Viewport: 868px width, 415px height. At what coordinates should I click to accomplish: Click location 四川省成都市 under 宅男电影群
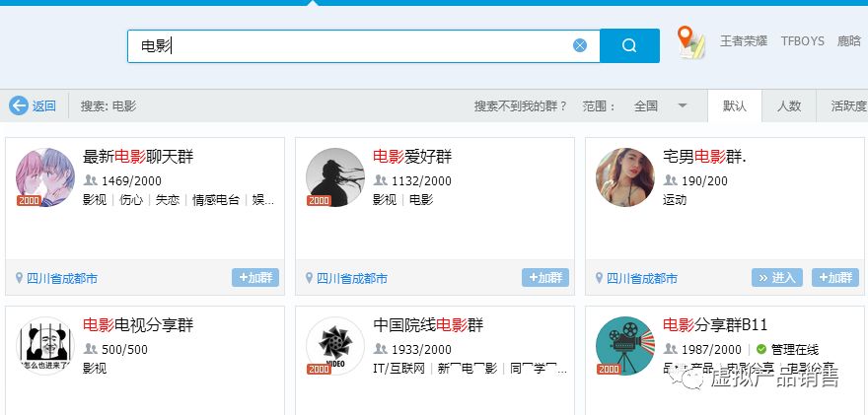(x=642, y=278)
